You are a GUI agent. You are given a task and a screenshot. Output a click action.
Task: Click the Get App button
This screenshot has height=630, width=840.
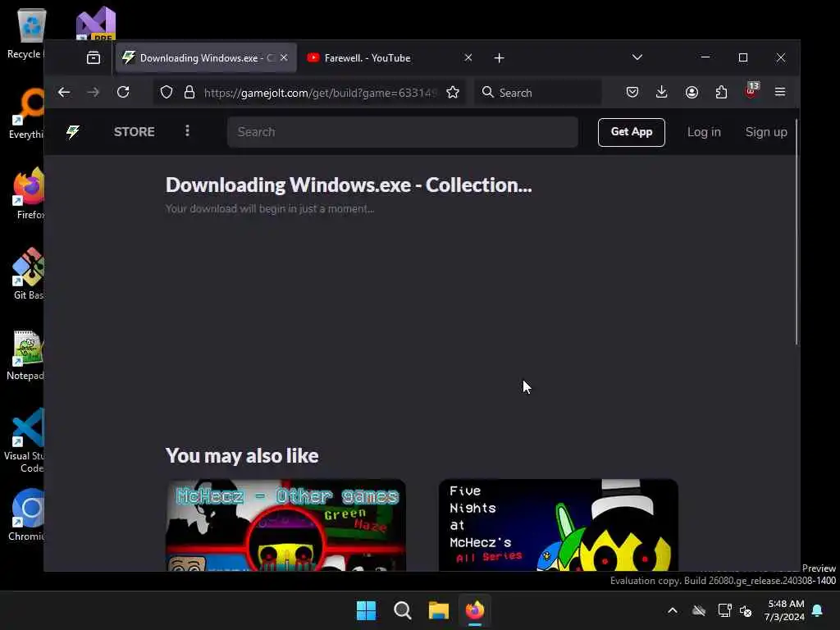(x=631, y=132)
